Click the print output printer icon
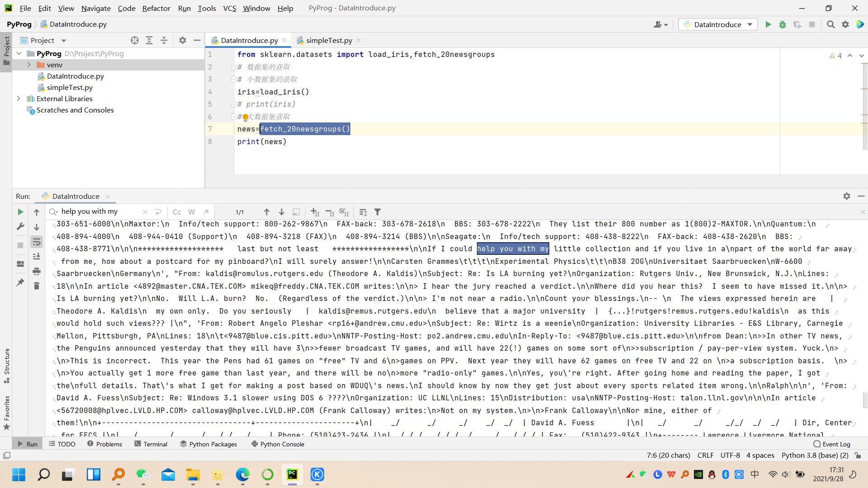Image resolution: width=868 pixels, height=488 pixels. pos(37,271)
